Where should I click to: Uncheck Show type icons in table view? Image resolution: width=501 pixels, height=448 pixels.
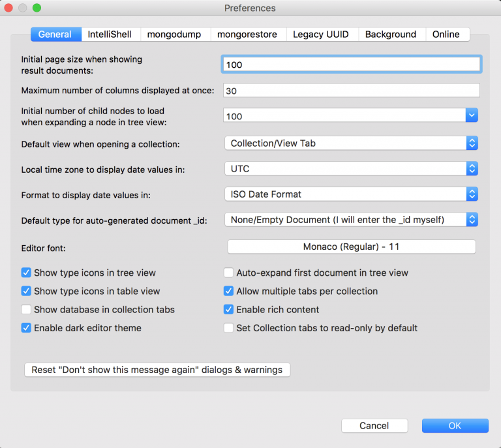coord(26,291)
